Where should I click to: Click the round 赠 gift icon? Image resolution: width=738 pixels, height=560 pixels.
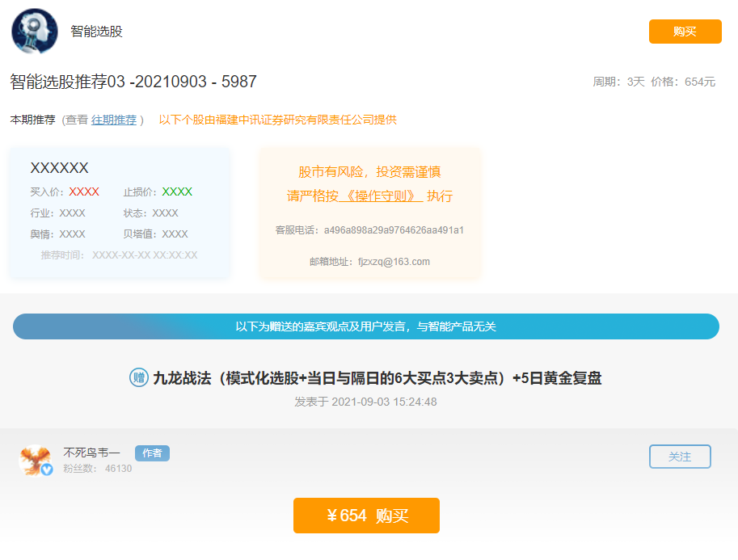click(139, 377)
